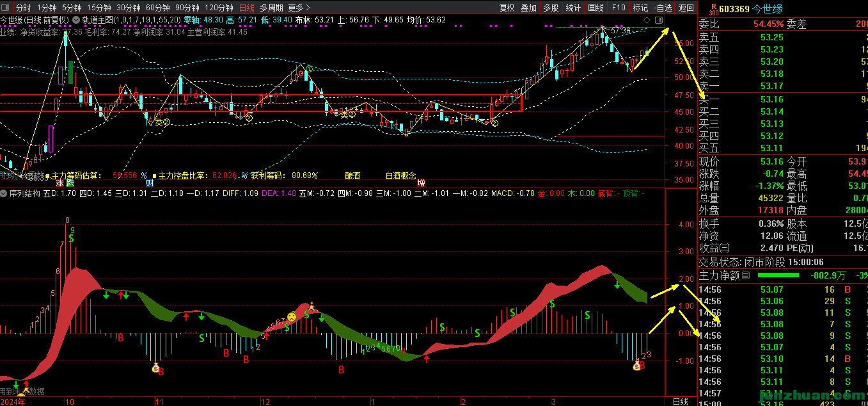Click the sad face icon on indicator chart
Image resolution: width=868 pixels, height=406 pixels.
click(x=292, y=317)
